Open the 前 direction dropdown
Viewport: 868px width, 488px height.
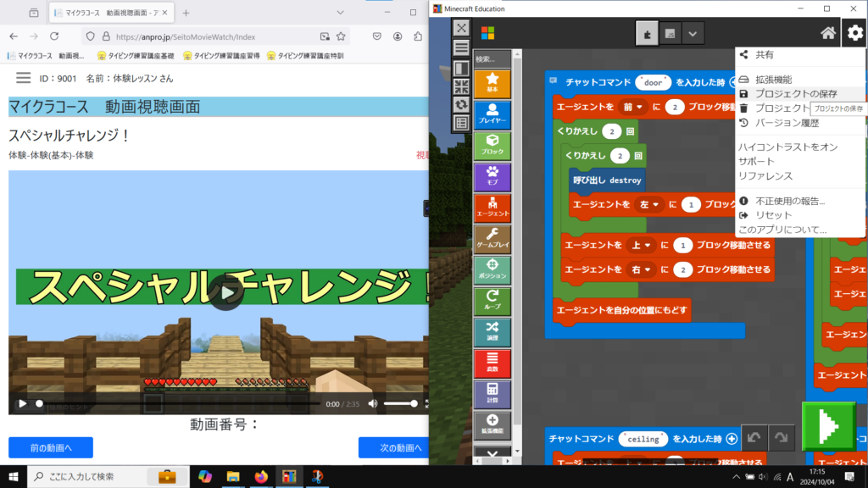tap(632, 107)
